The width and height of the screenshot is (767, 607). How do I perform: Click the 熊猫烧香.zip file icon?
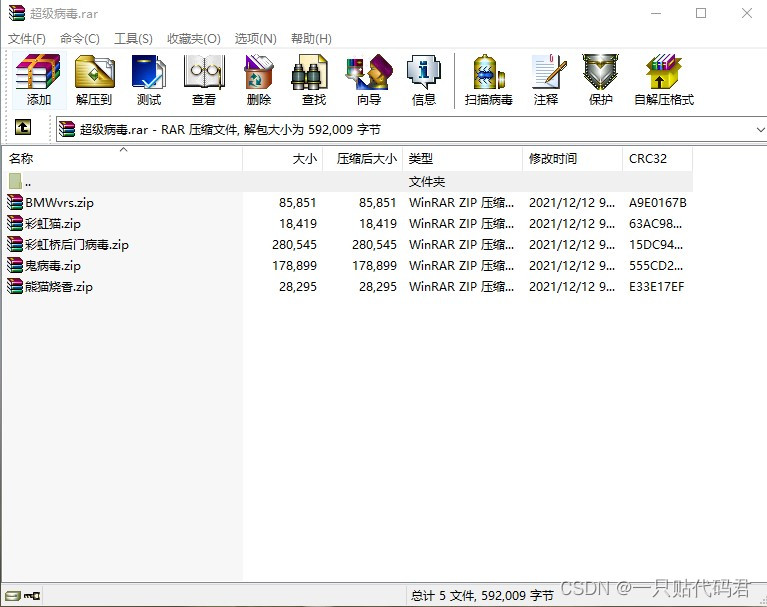(x=15, y=287)
